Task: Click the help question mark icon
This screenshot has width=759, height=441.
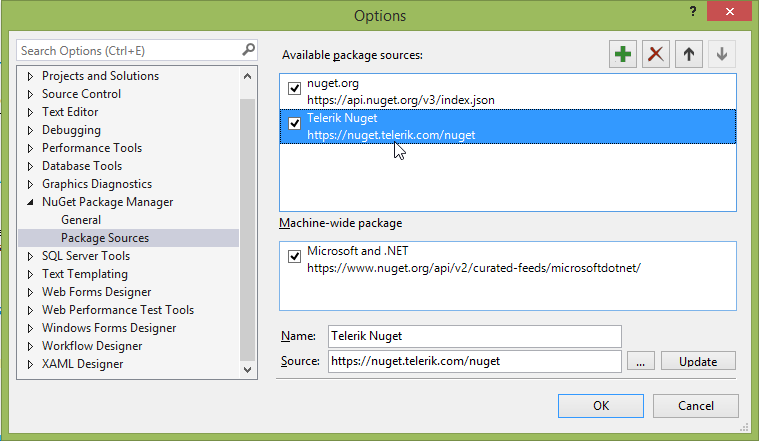Action: (x=690, y=10)
